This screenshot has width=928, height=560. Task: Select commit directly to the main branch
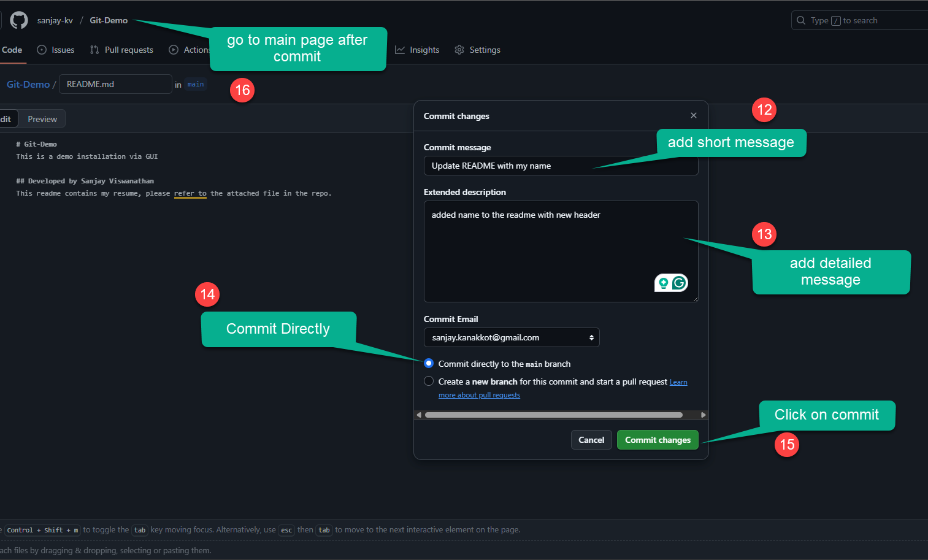[428, 363]
